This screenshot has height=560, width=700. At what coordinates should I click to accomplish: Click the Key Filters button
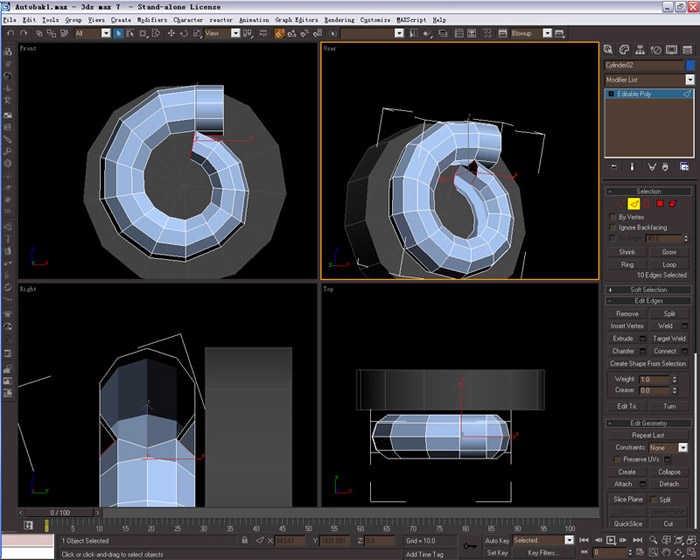[x=543, y=553]
